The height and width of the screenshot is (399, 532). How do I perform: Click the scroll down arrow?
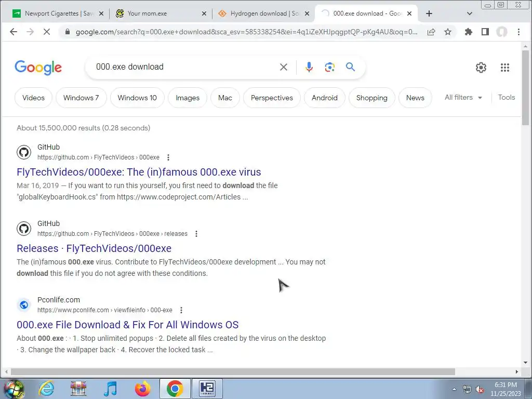coord(526,363)
